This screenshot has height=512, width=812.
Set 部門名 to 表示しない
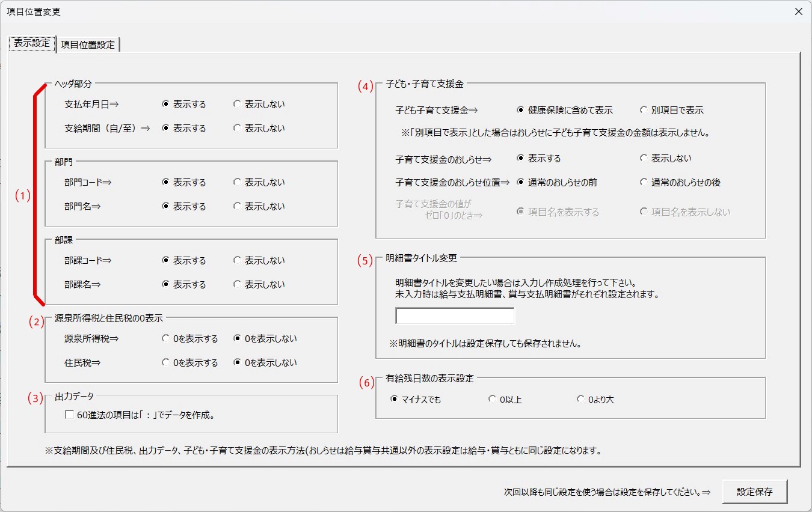pos(259,206)
